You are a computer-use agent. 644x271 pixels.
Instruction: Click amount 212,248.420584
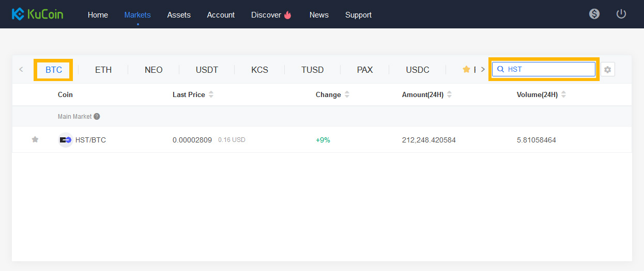tap(429, 140)
